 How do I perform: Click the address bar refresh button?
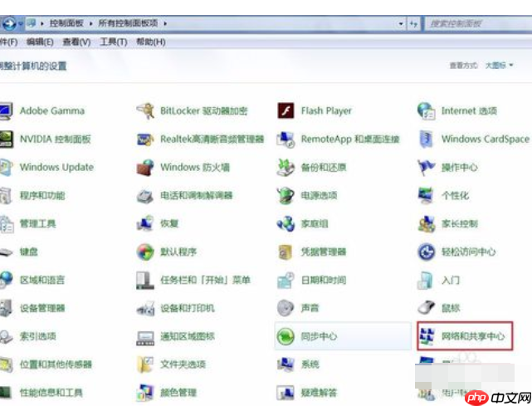pyautogui.click(x=413, y=24)
